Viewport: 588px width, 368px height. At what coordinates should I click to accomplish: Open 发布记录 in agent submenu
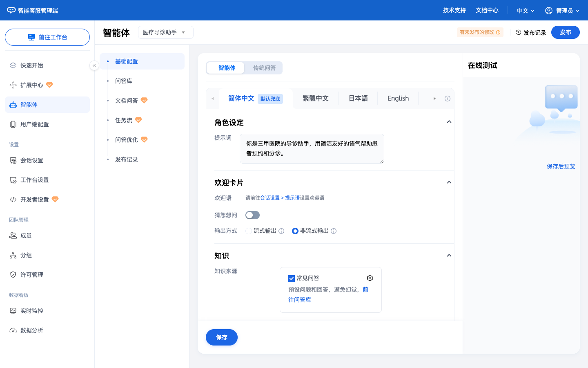[142, 159]
